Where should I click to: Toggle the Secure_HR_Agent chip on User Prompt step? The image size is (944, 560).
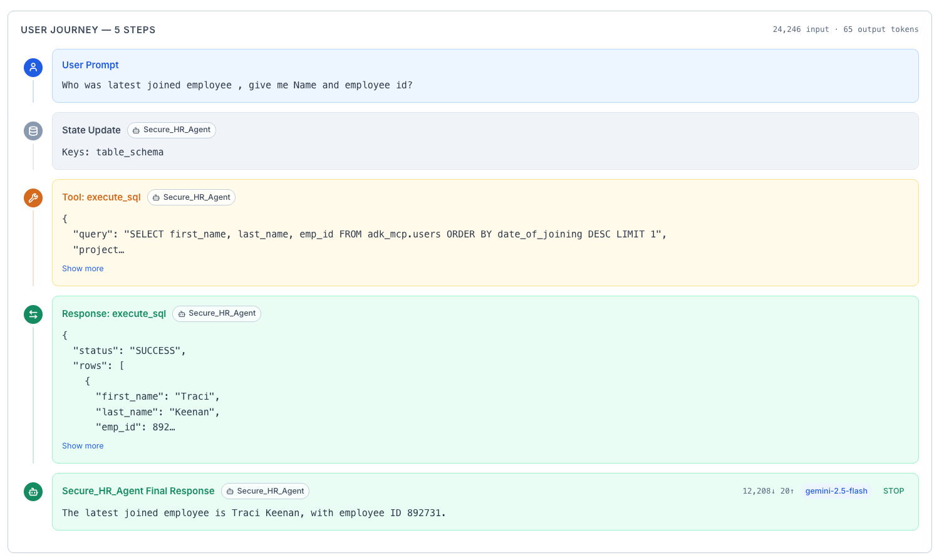click(172, 130)
